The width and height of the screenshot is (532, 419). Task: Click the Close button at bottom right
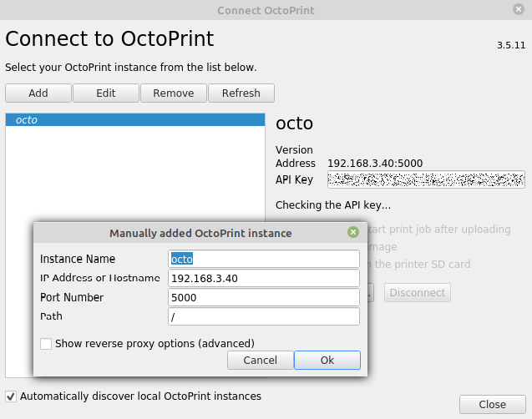click(x=492, y=405)
